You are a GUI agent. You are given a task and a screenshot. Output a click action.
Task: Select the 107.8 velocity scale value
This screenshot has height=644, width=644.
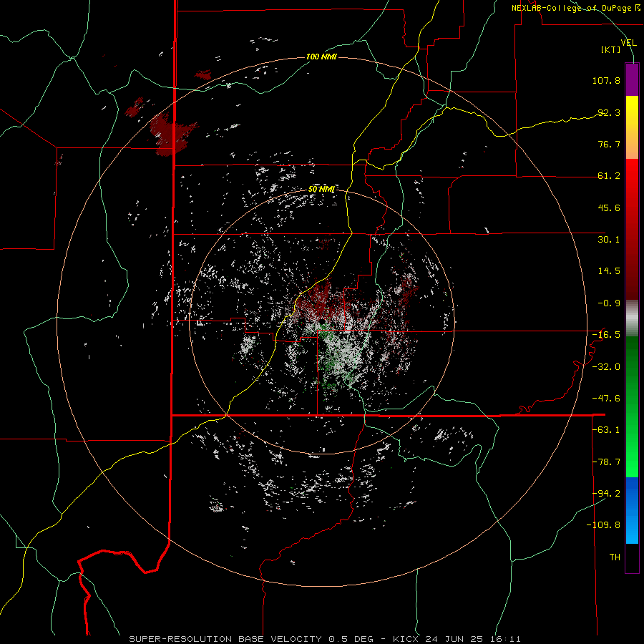tap(606, 80)
